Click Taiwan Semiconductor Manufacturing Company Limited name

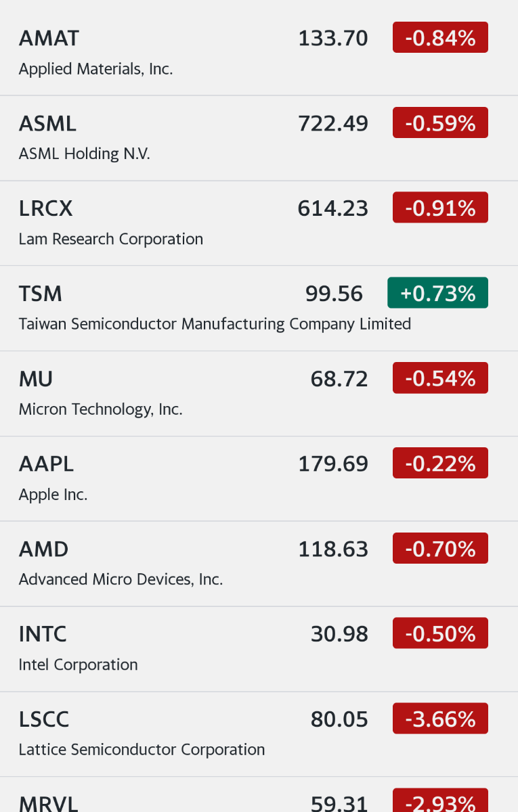[215, 324]
